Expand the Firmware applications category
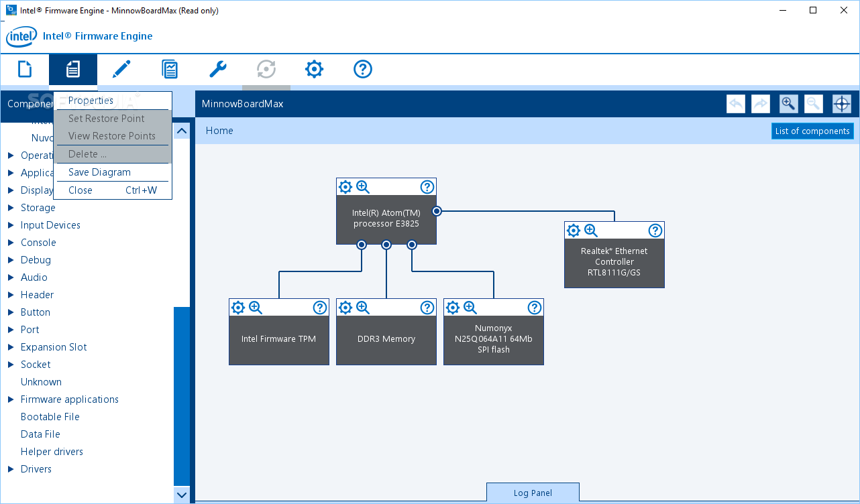The height and width of the screenshot is (504, 860). (x=11, y=399)
